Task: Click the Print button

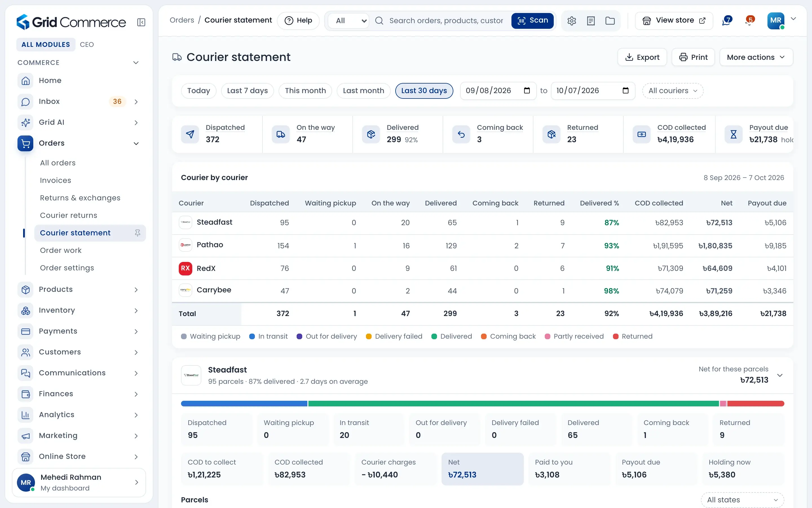Action: (693, 57)
